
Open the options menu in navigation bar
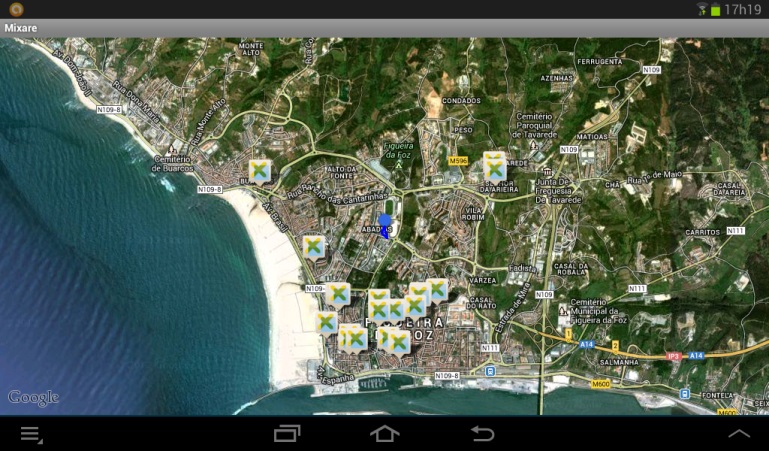click(x=31, y=434)
